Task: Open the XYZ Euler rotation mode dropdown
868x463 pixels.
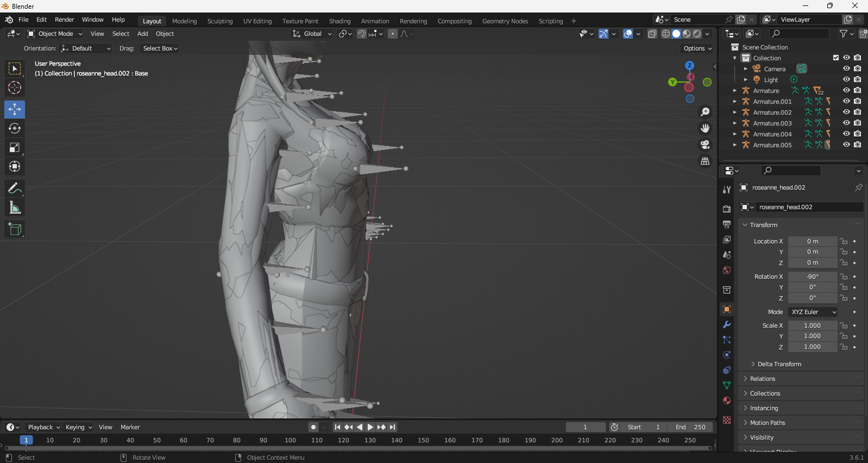Action: tap(813, 312)
